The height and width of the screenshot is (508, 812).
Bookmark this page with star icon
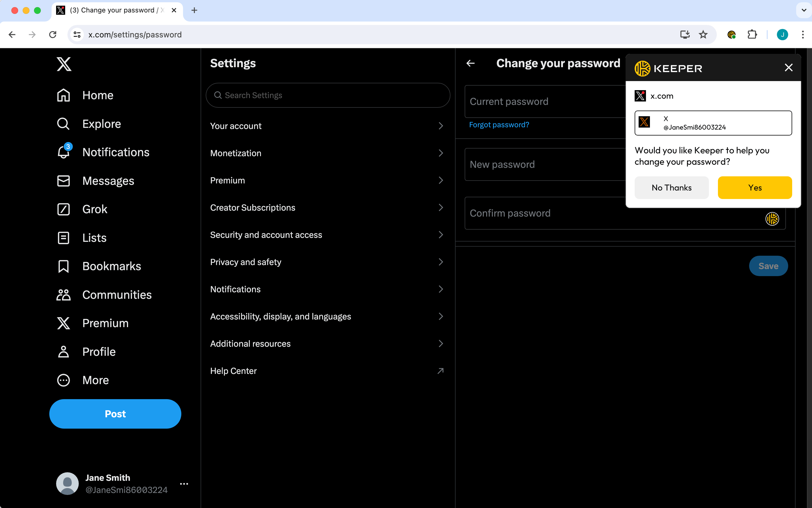point(703,35)
